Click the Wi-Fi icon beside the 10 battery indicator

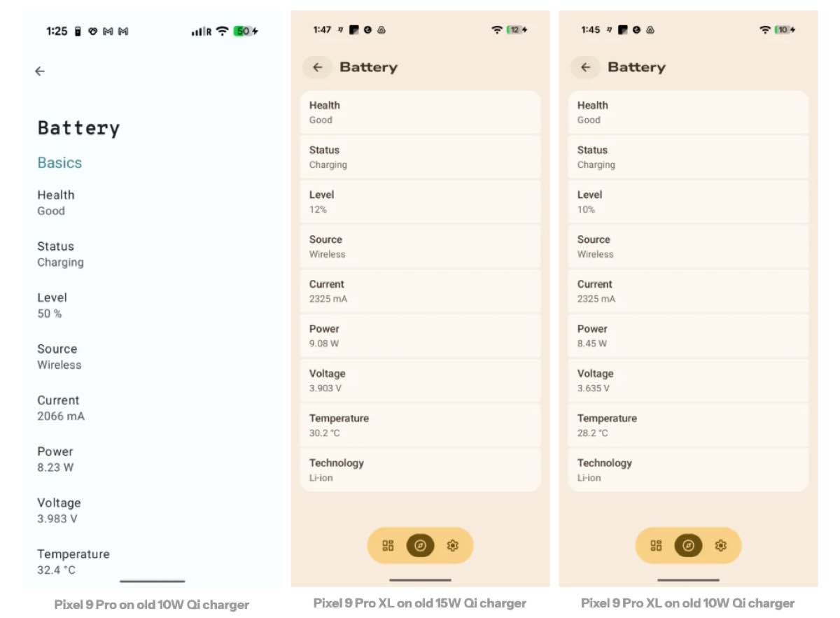coord(765,30)
